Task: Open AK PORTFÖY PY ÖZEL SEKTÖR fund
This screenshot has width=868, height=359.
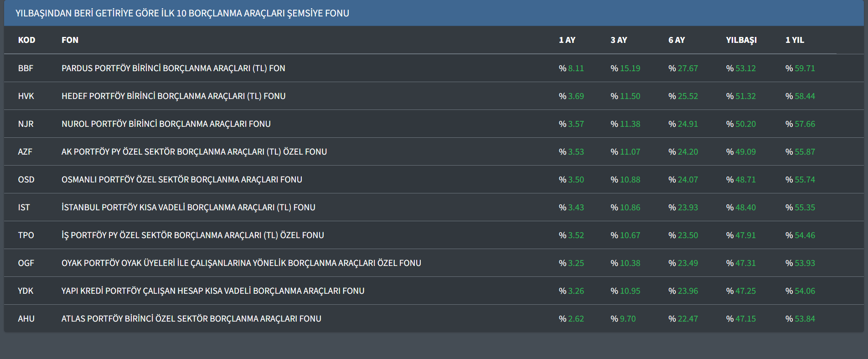Action: coord(194,152)
